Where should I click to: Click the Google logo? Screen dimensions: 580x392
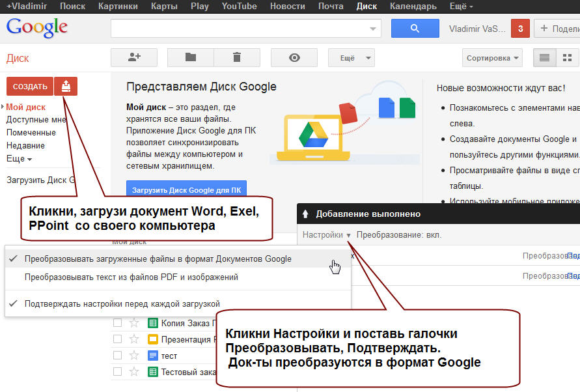[x=37, y=28]
